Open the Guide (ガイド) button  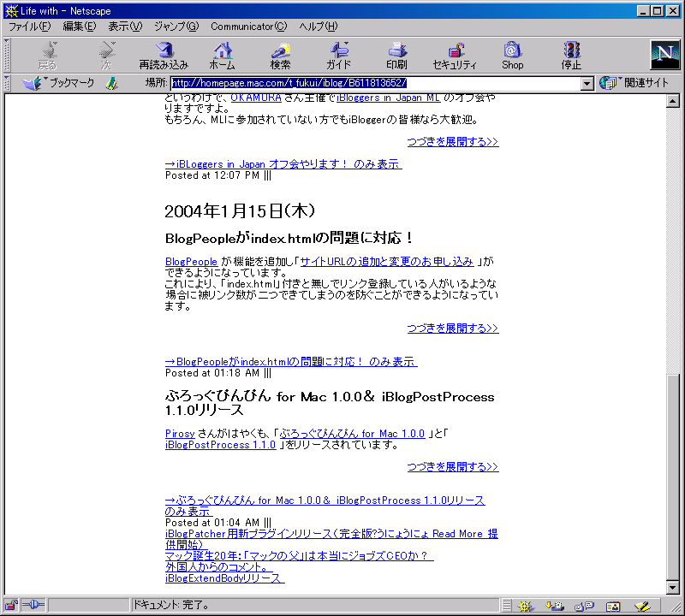pos(338,56)
